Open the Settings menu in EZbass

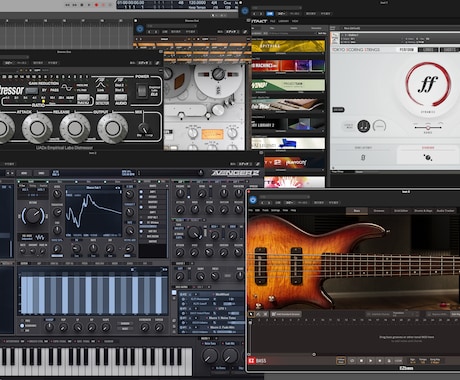click(275, 210)
